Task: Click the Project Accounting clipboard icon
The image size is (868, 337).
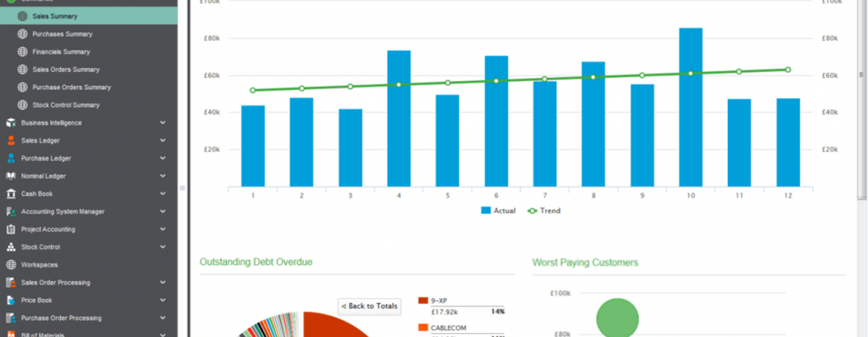Action: [10, 229]
